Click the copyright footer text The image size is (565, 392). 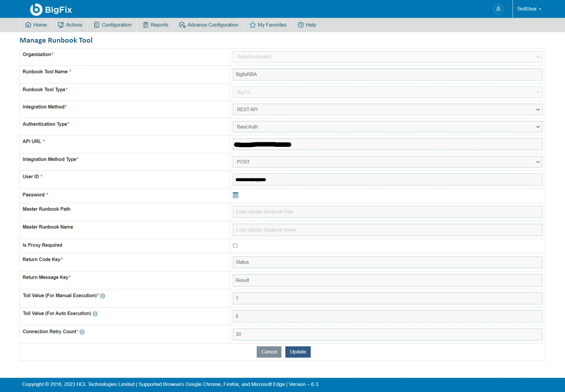click(170, 384)
